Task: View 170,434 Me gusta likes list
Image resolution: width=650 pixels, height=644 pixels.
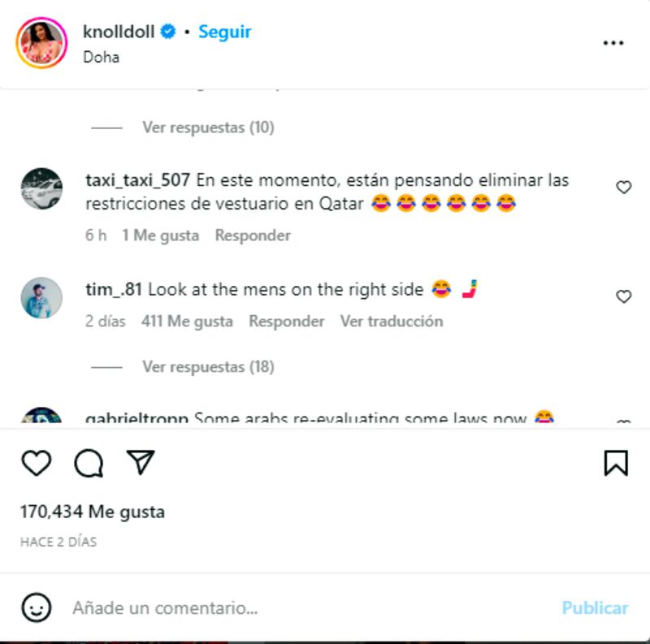Action: pos(93,512)
